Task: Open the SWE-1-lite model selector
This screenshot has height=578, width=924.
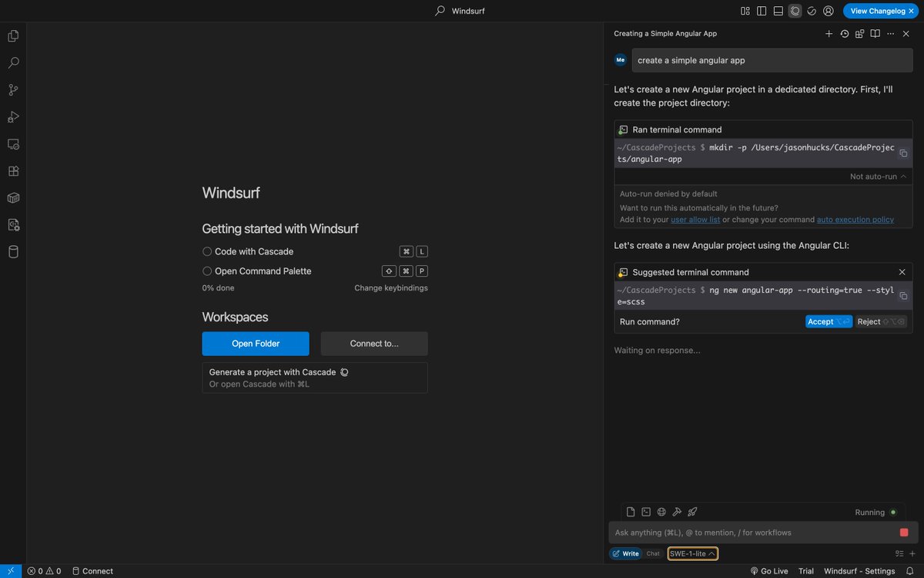Action: (693, 553)
